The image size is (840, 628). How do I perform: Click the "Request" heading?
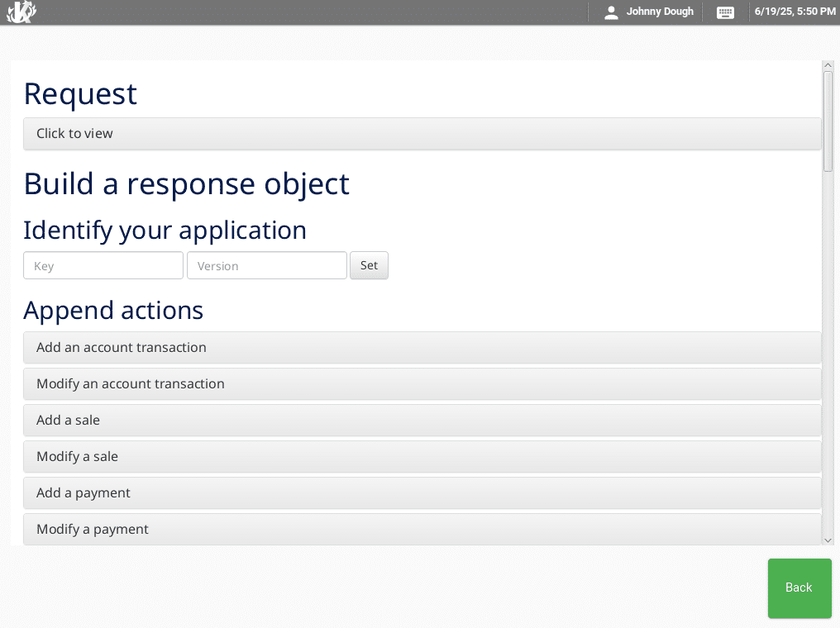[80, 94]
